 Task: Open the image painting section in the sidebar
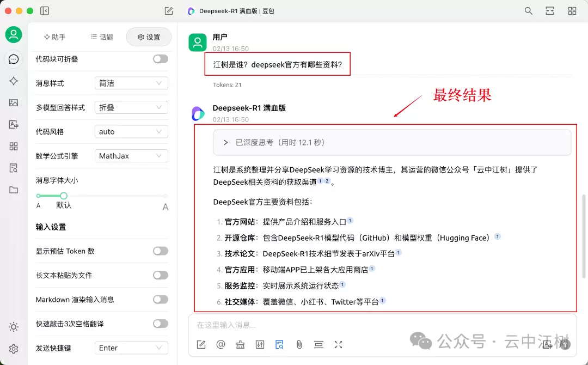[14, 103]
